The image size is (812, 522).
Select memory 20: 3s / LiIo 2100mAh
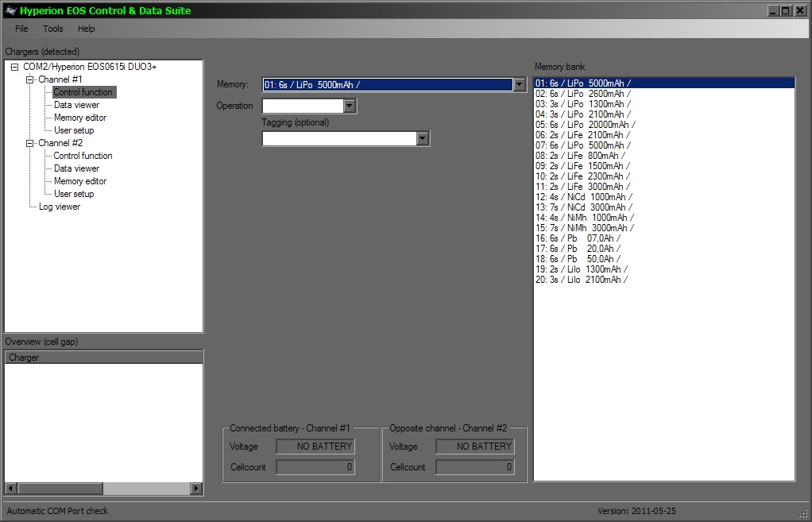click(664, 280)
